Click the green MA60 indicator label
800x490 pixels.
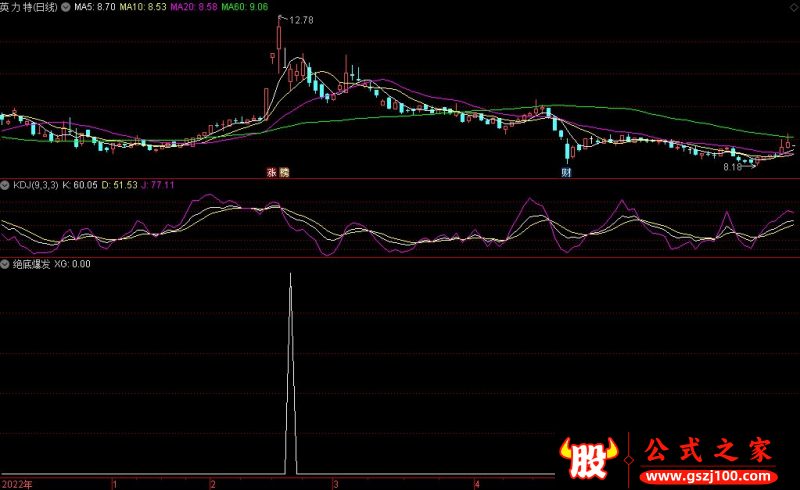tap(244, 7)
